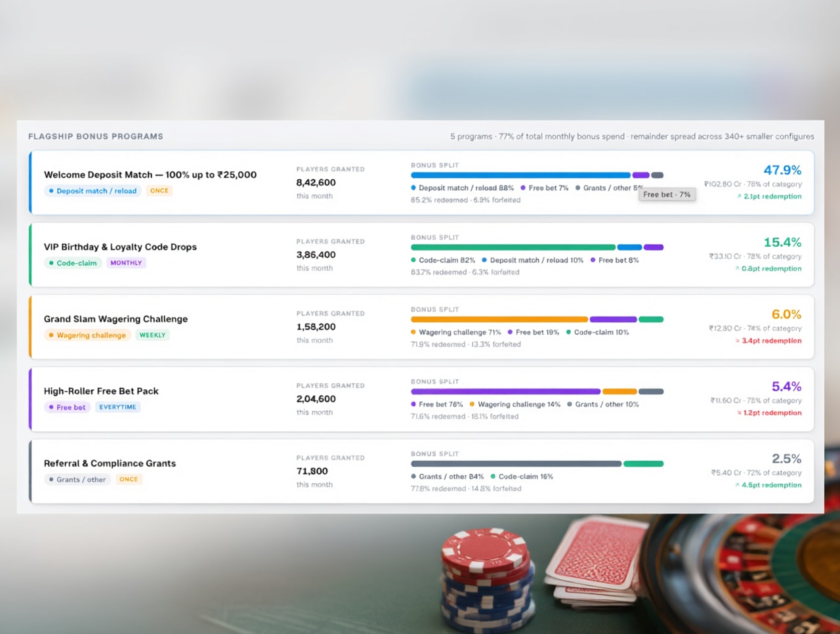Image resolution: width=840 pixels, height=634 pixels.
Task: Click the Deposit match / reload tag
Action: coord(93,191)
